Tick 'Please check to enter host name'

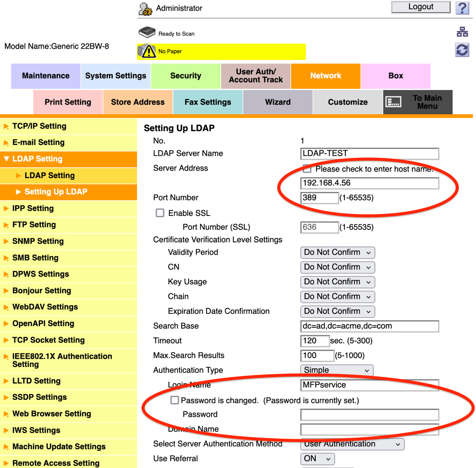click(307, 169)
